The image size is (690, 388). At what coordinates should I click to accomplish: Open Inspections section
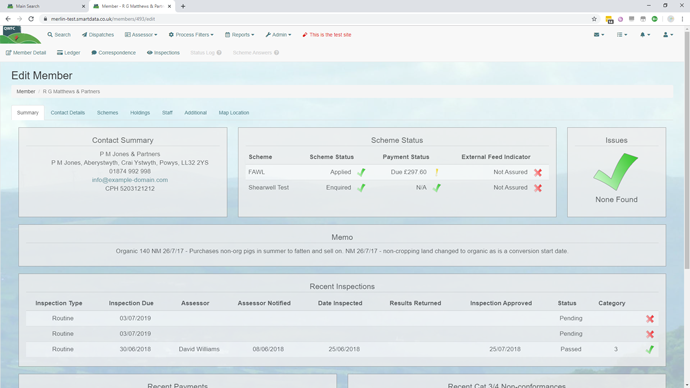coord(163,53)
